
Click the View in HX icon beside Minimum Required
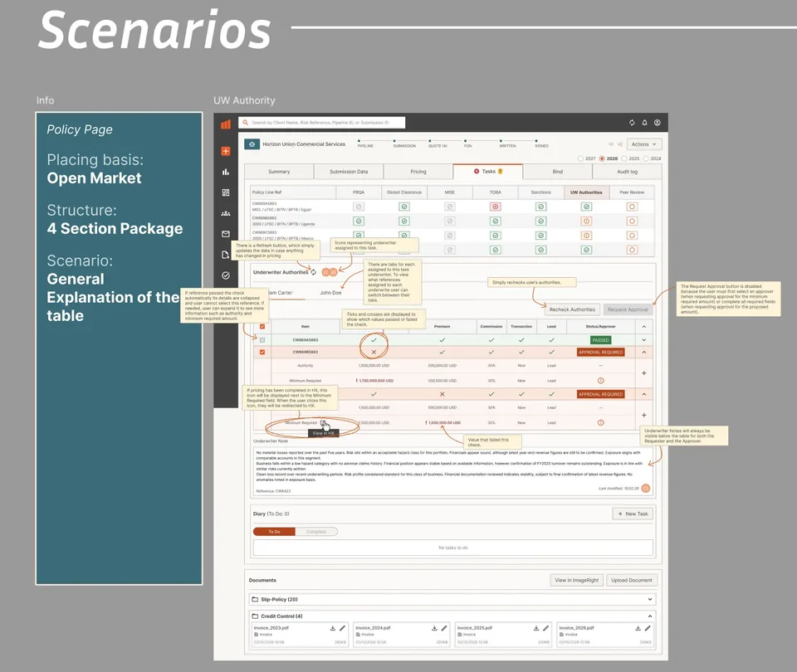point(325,423)
